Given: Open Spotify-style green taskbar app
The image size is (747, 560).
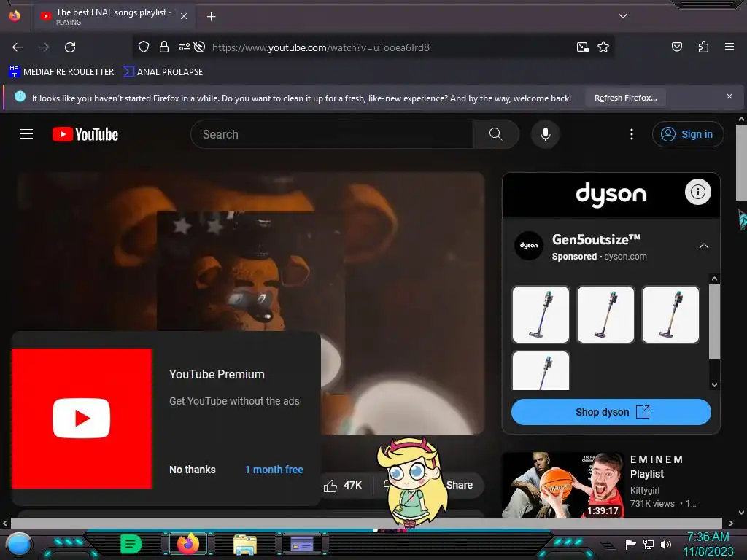Looking at the screenshot, I should pyautogui.click(x=131, y=544).
